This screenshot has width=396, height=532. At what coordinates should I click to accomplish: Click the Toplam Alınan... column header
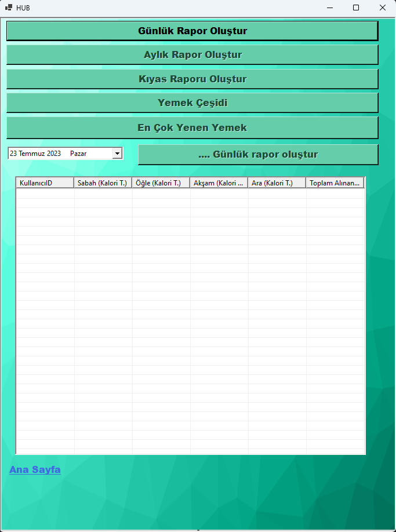[335, 183]
